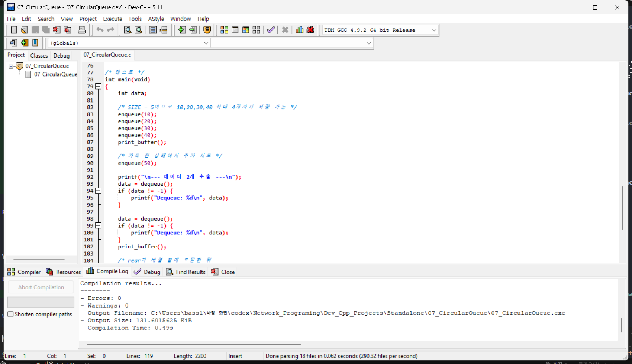Collapse the code fold at line 94
The width and height of the screenshot is (632, 364).
(x=99, y=191)
